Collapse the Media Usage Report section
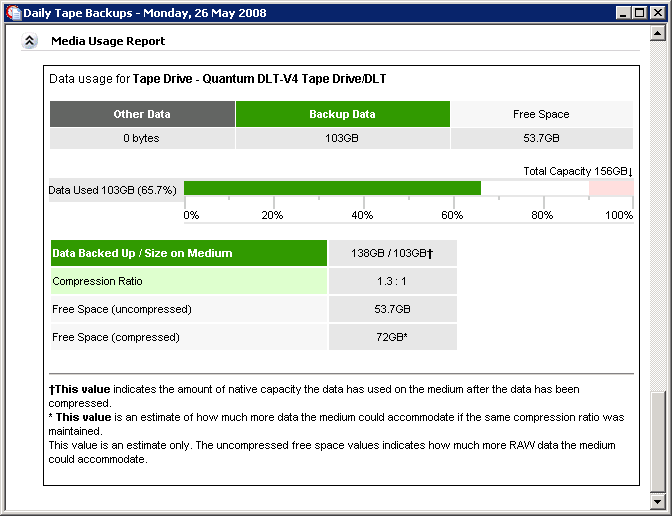The height and width of the screenshot is (516, 672). pos(30,41)
